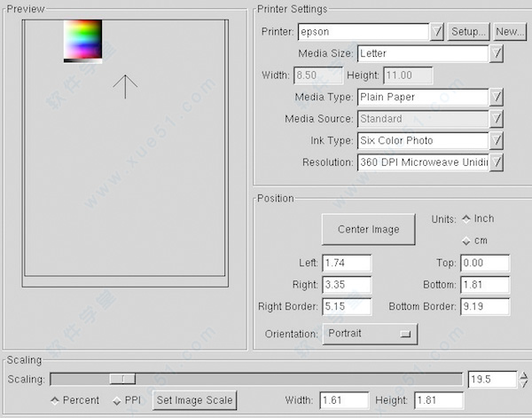Expand the Media Type dropdown arrow
This screenshot has height=418, width=532.
pos(497,97)
